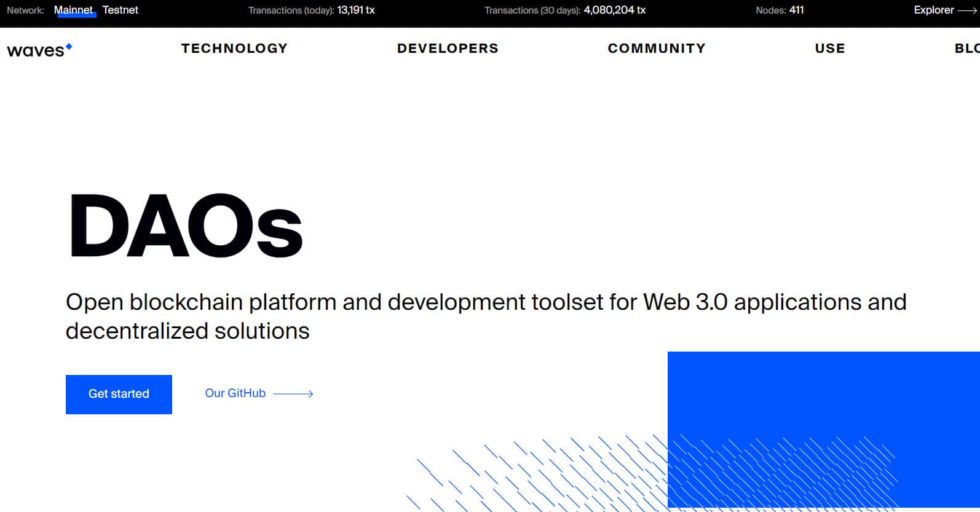
Task: Click the solid blue rectangle graphic
Action: tap(823, 393)
